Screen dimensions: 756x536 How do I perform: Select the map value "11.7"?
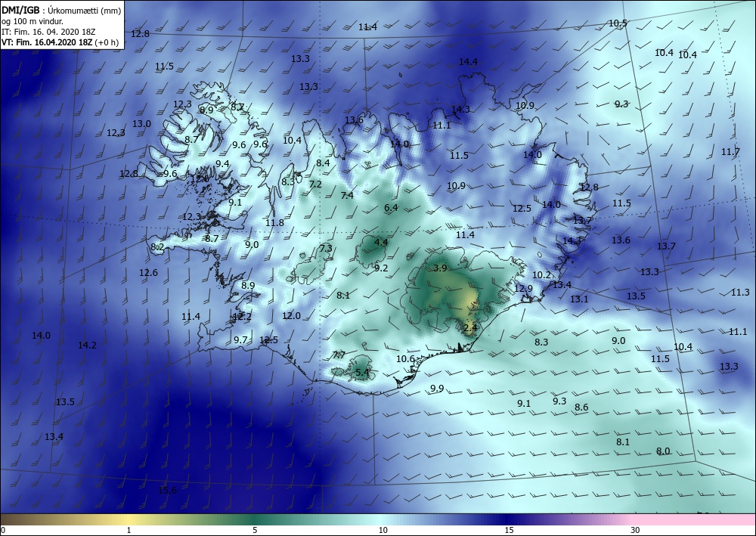730,152
